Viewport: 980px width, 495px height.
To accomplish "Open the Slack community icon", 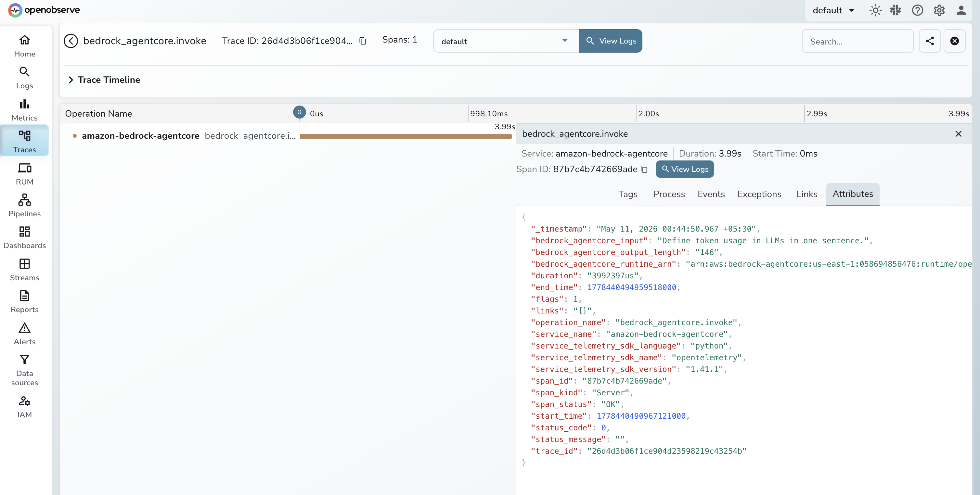I will (x=896, y=10).
